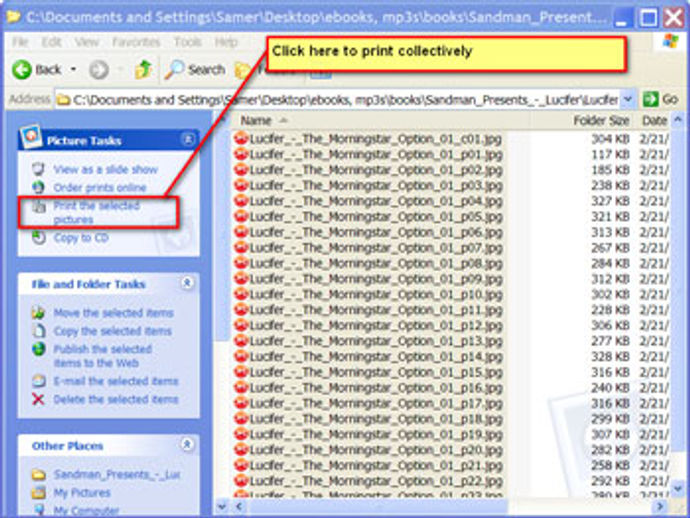Click the horizontal scrollbar right arrow
Viewport: 690px width, 518px height.
660,506
